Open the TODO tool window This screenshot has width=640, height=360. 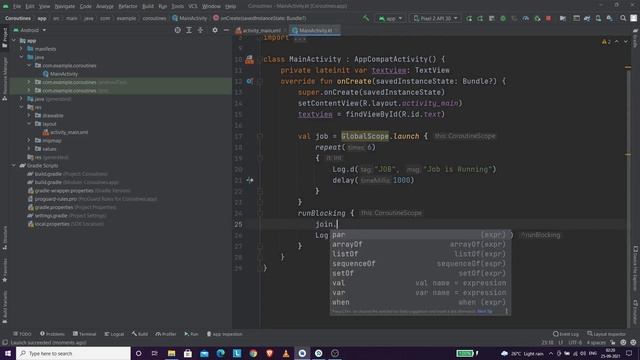22,334
